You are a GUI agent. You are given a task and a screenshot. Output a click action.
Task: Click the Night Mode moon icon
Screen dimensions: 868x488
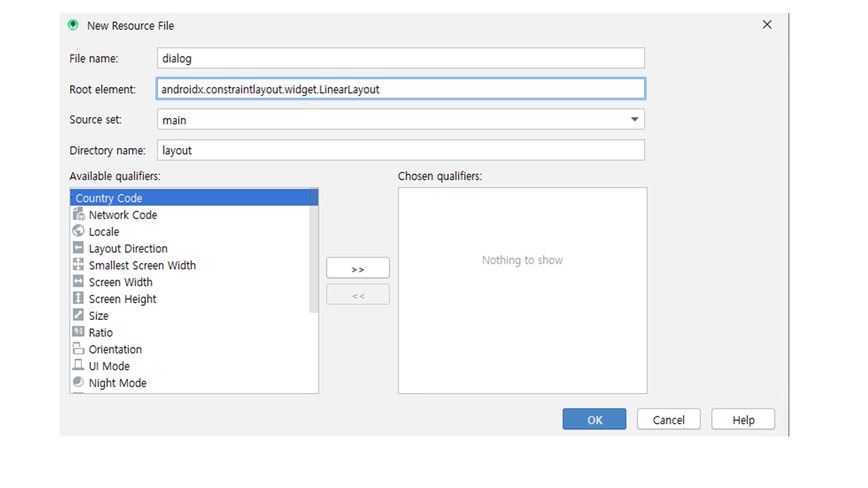[78, 383]
